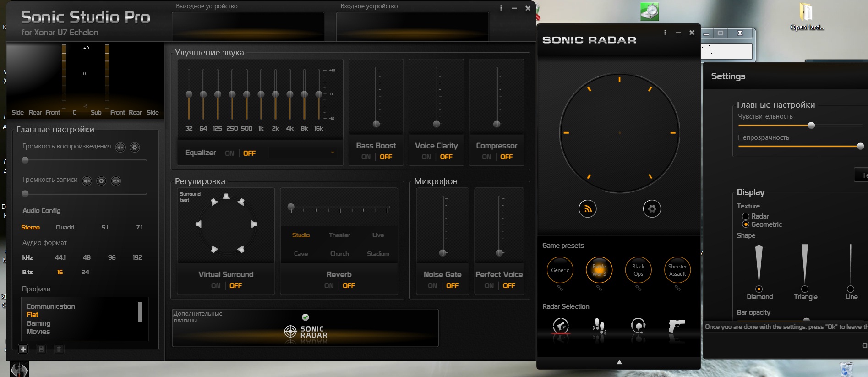The image size is (868, 377).
Task: Toggle the Sonic Radar signal broadcast icon
Action: [587, 209]
